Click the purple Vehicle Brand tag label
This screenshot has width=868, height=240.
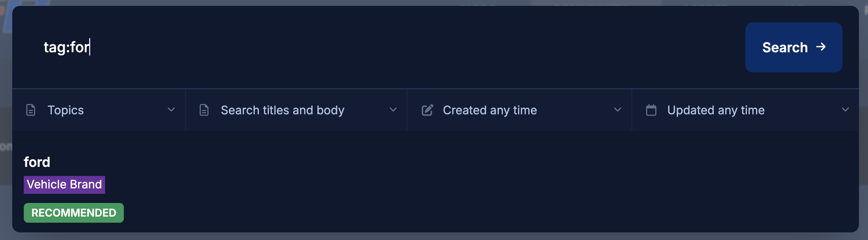coord(64,185)
